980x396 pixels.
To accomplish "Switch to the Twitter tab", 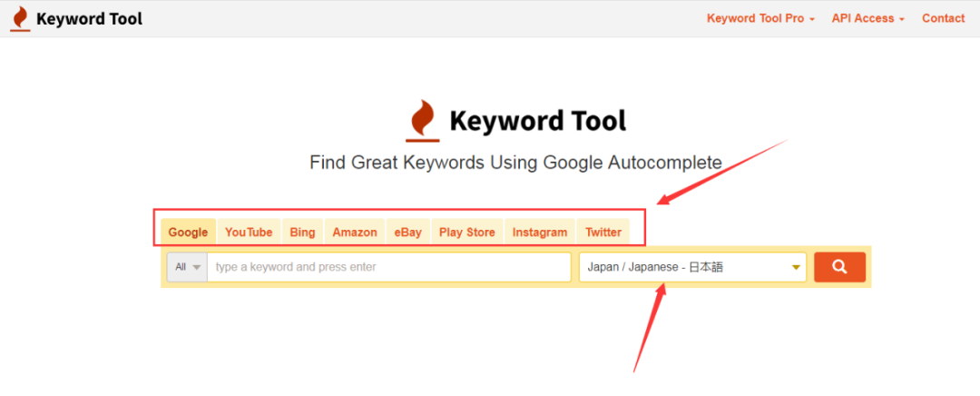I will click(603, 233).
